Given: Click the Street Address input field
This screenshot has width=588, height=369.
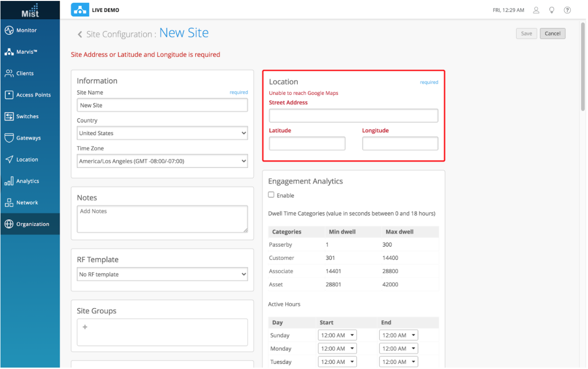Looking at the screenshot, I should pos(353,116).
